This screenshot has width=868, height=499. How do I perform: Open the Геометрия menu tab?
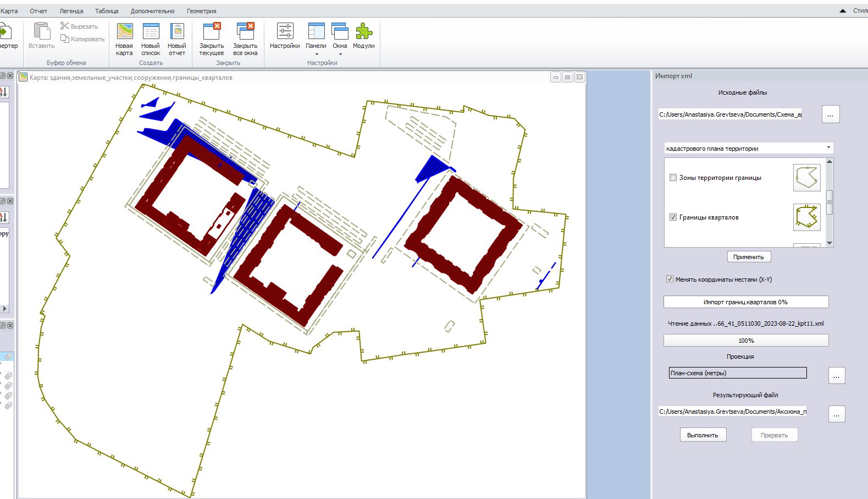tap(201, 11)
